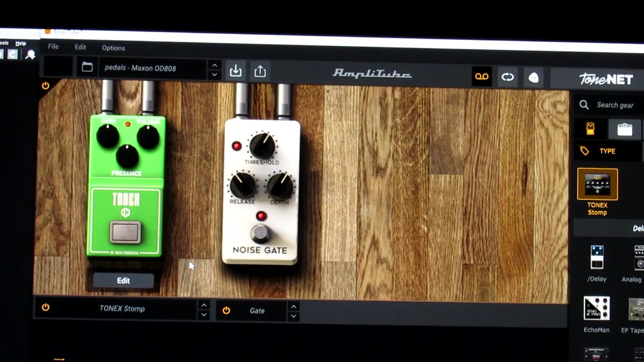Click the user icon in left background window

30,54
